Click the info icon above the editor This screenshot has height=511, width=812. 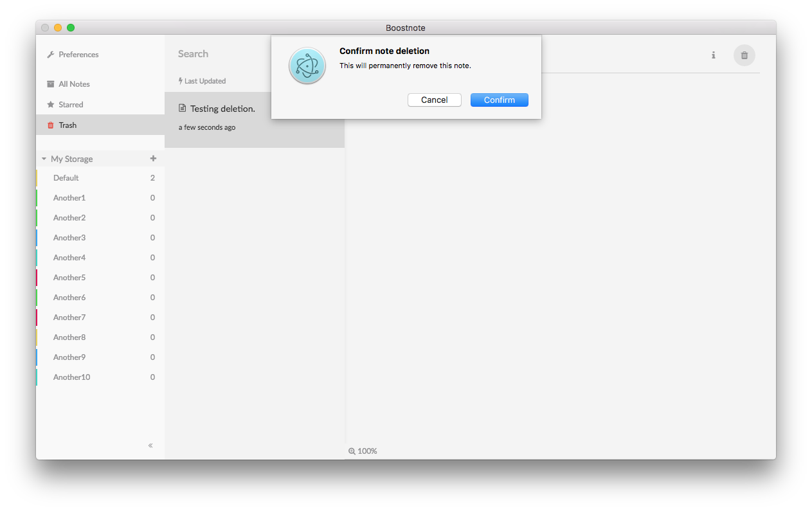[713, 55]
